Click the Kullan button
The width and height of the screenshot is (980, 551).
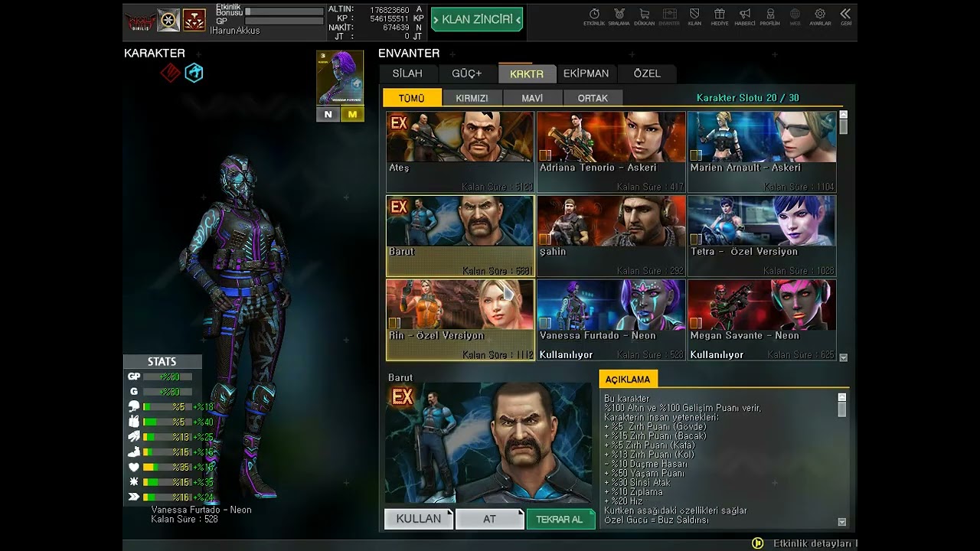pyautogui.click(x=418, y=519)
